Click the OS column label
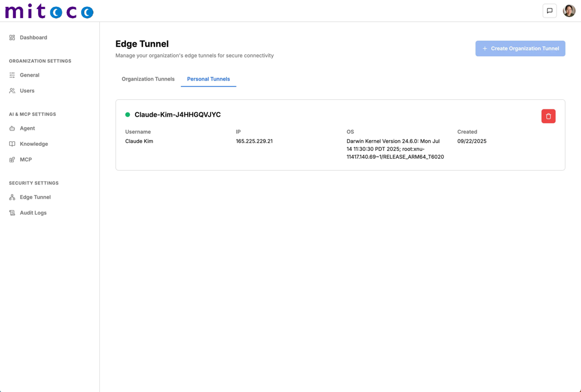This screenshot has width=581, height=392. pos(350,132)
